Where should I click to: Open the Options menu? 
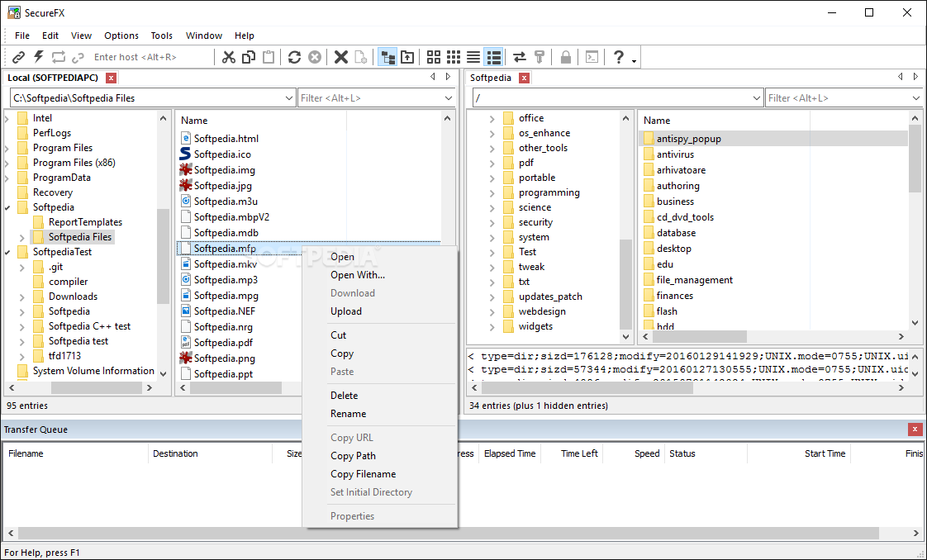coord(121,36)
